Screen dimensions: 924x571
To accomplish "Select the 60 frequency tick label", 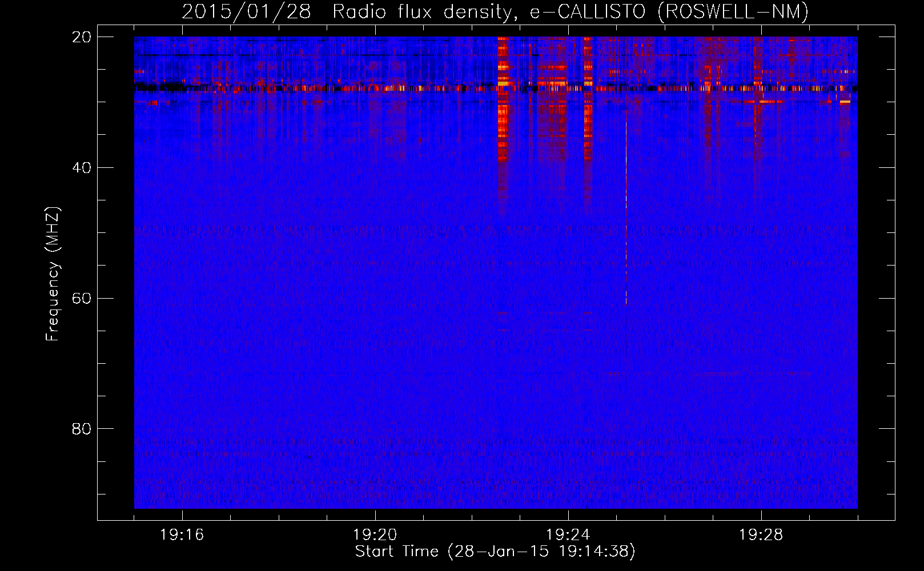I will (x=82, y=298).
